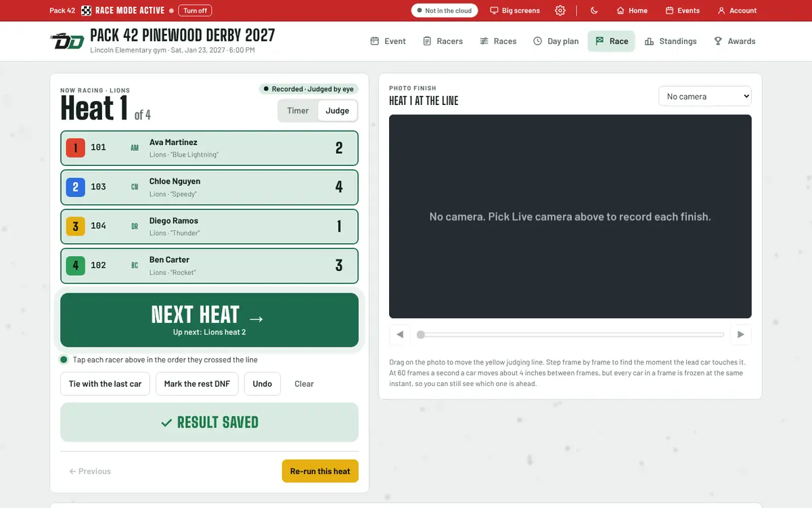
Task: Click lane 2 blue badge for Chloe Nguyen
Action: tap(75, 187)
